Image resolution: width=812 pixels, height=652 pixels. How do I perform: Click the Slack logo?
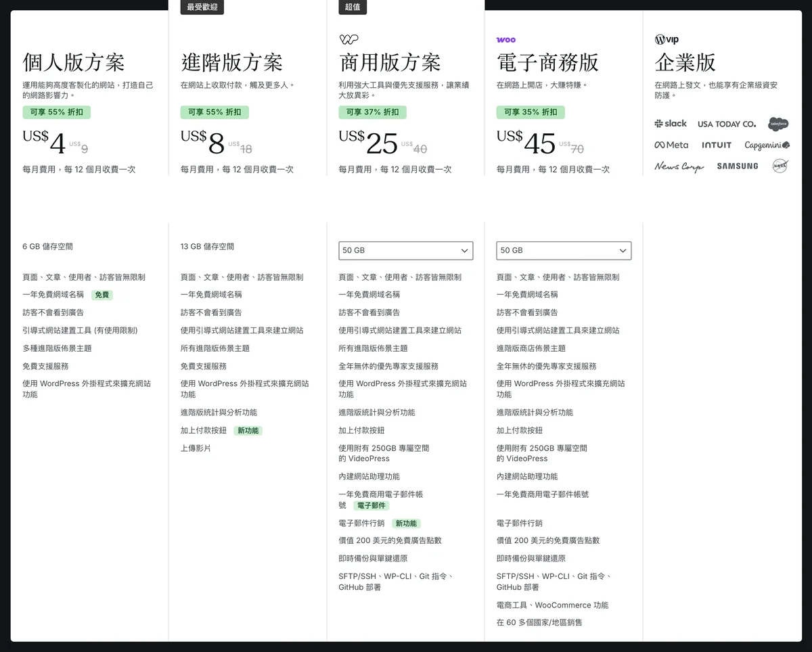click(671, 124)
